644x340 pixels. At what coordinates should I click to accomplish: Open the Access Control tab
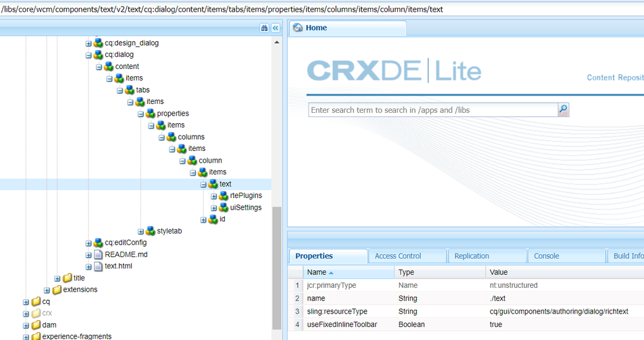tap(398, 256)
